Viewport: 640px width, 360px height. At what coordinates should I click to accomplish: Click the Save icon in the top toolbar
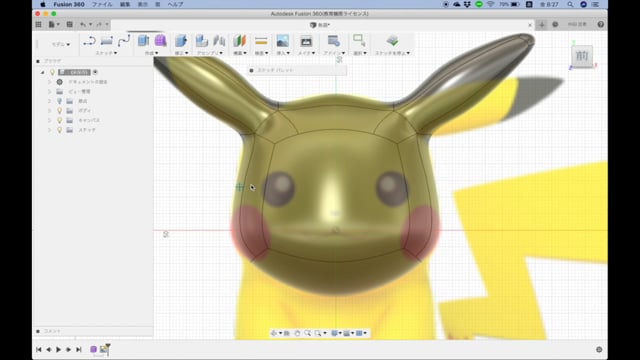pos(69,24)
